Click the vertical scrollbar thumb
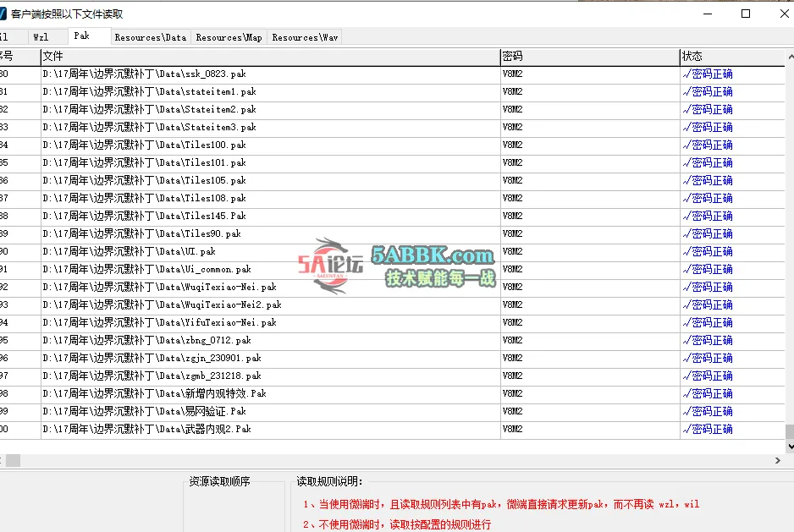 (x=790, y=432)
